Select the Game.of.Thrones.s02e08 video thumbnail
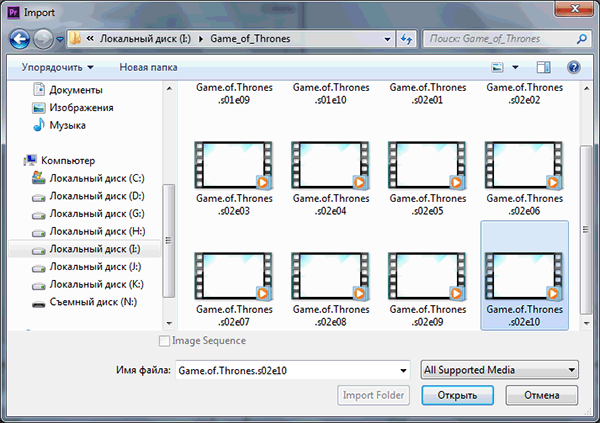This screenshot has width=600, height=423. (331, 276)
